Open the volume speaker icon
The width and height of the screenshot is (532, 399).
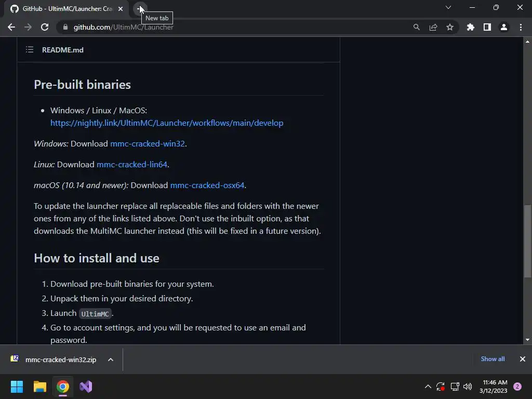tap(468, 387)
